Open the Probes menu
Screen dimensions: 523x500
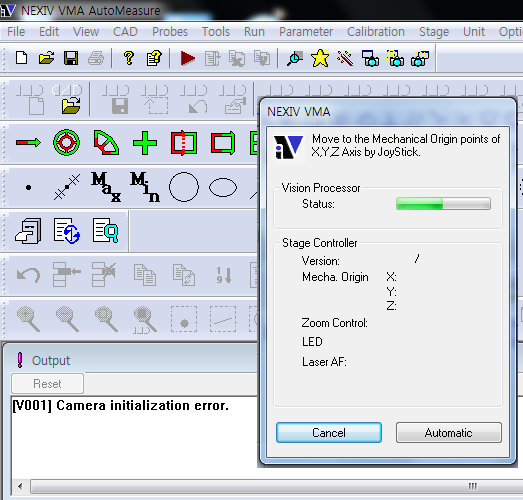pos(170,32)
